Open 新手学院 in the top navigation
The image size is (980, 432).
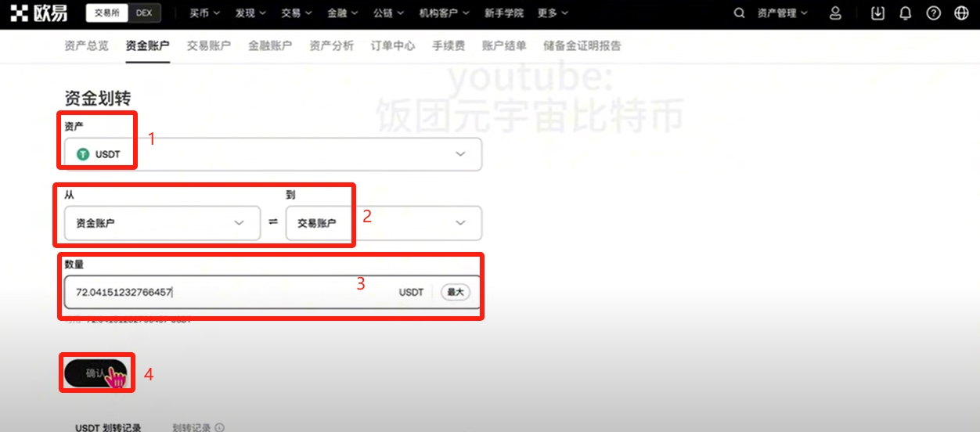tap(504, 13)
